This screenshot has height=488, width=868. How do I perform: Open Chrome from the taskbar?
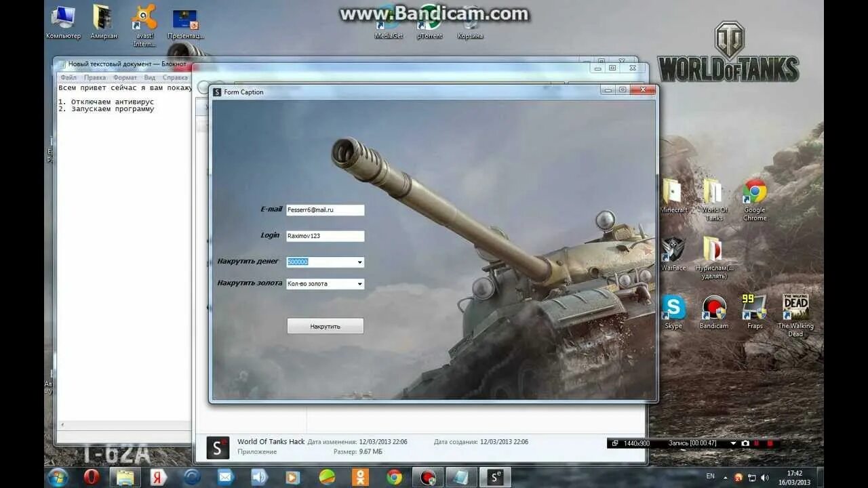(x=394, y=477)
